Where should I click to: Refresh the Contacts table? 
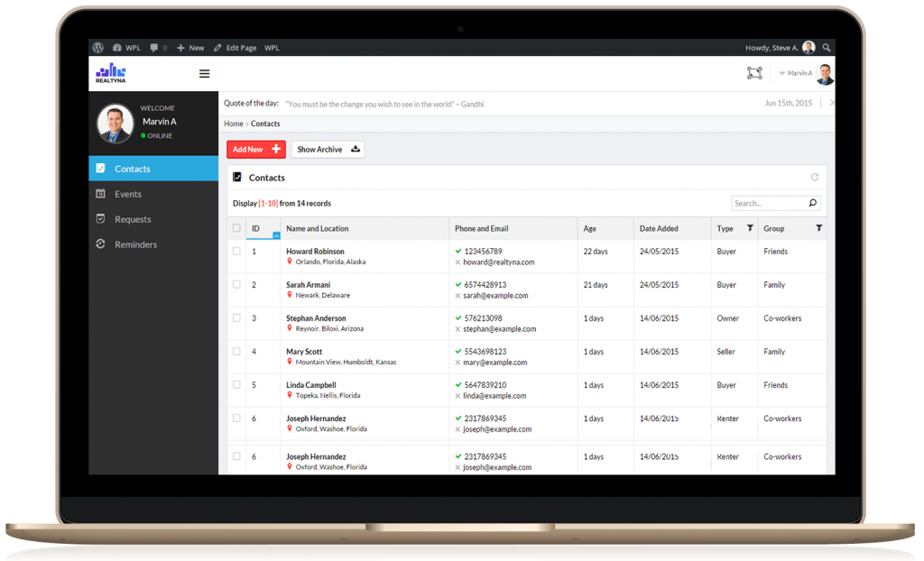(815, 178)
